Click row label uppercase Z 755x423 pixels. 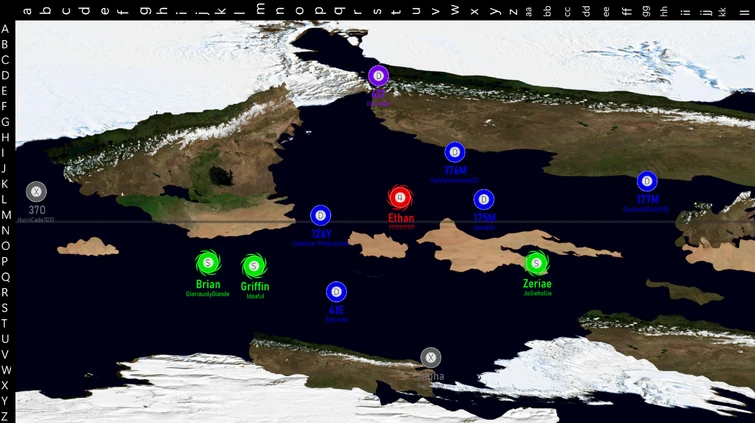[4, 416]
